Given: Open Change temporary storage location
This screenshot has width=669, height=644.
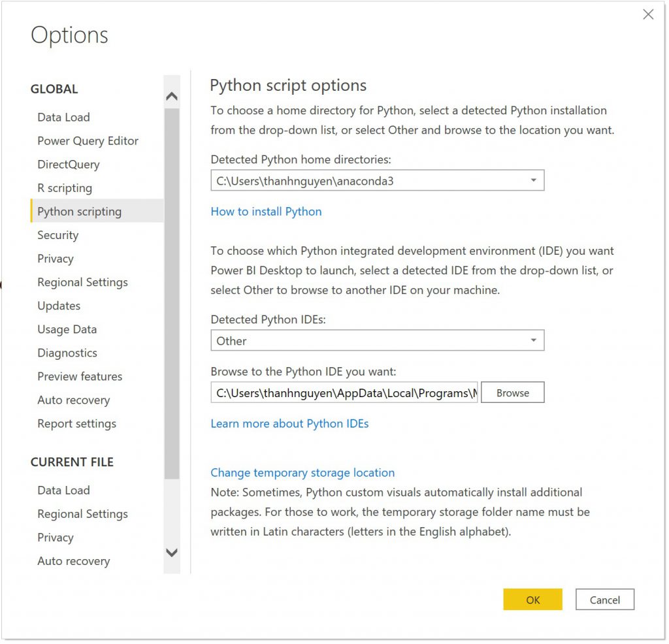Looking at the screenshot, I should [x=302, y=472].
